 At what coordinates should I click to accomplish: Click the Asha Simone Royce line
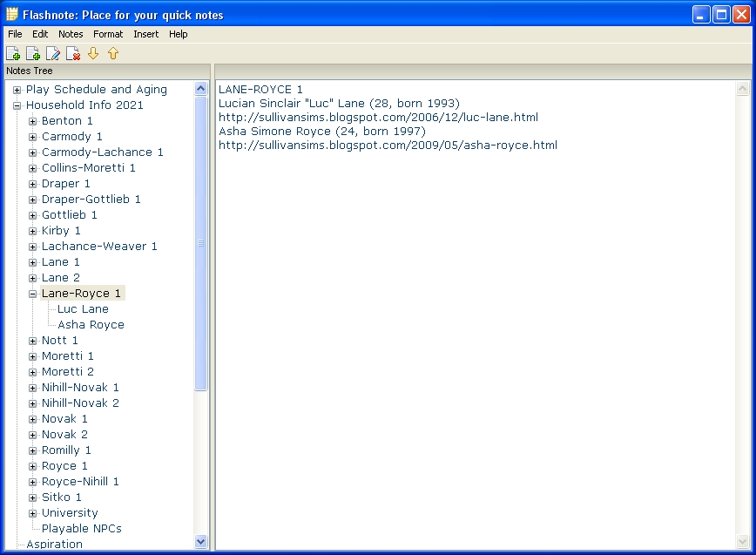point(322,132)
